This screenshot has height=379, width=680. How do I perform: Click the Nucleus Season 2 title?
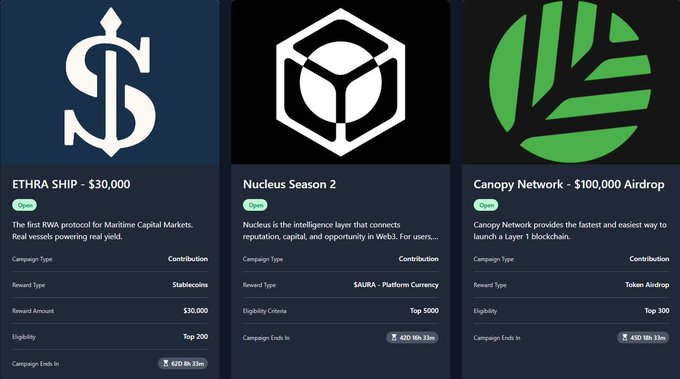(289, 184)
